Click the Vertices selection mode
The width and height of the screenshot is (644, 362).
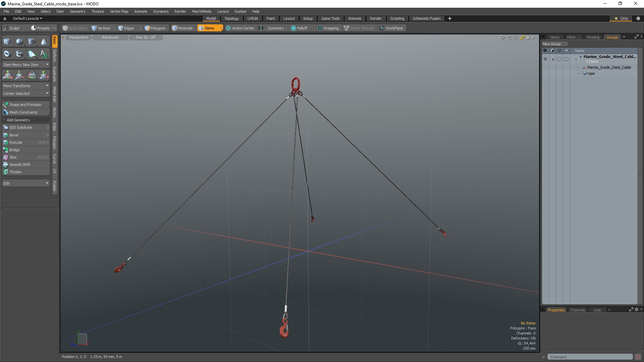click(x=104, y=28)
